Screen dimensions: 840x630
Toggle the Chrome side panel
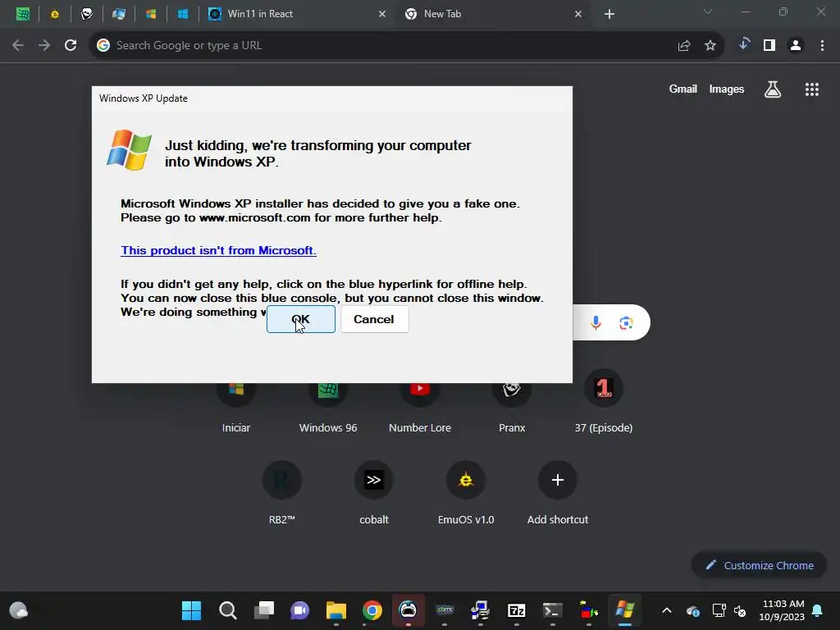pyautogui.click(x=769, y=46)
